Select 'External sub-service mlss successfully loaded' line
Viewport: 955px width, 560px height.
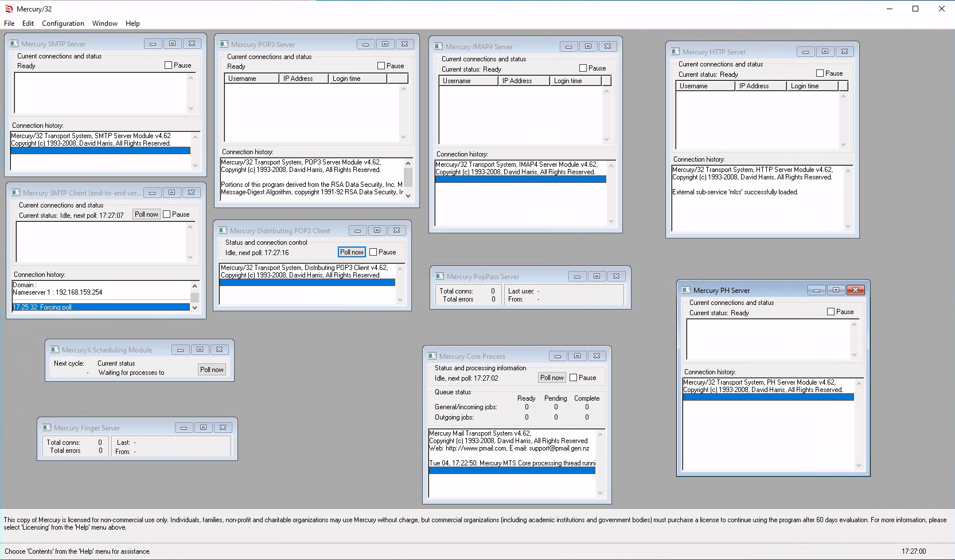(735, 192)
